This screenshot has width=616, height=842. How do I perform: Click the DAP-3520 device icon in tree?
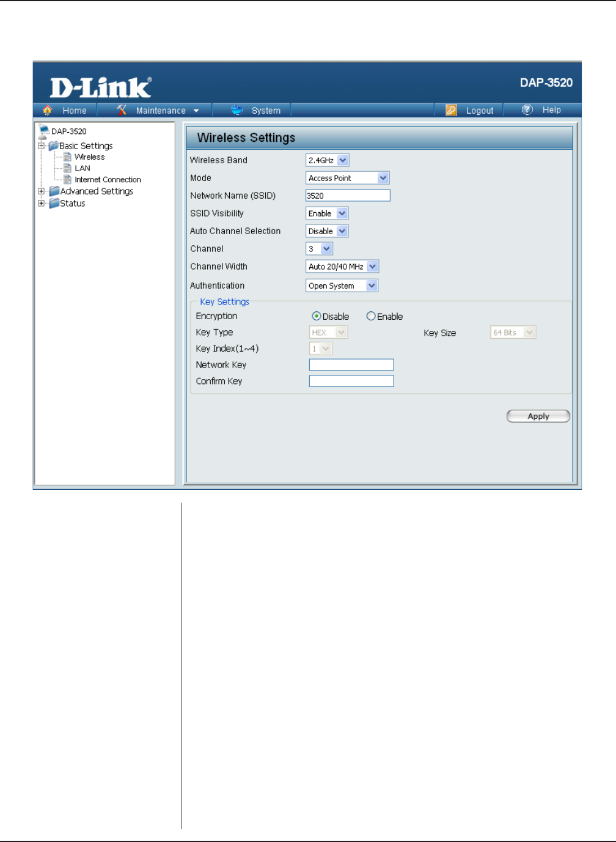click(43, 131)
